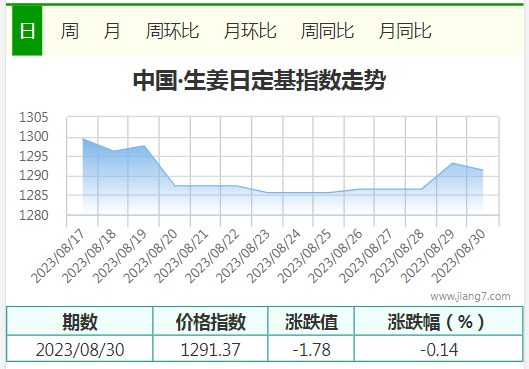Click the 1300 y-axis label
The image size is (529, 369).
pos(34,137)
